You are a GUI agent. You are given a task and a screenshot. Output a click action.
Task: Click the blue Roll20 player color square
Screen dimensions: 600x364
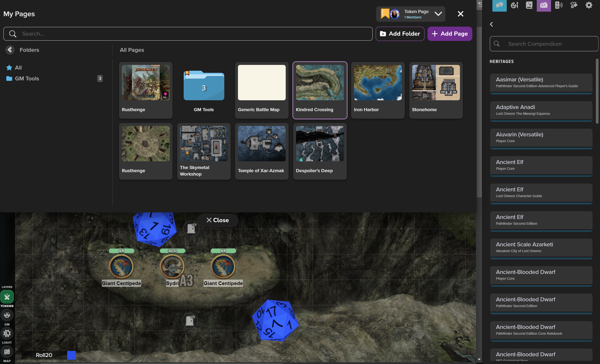(x=71, y=355)
